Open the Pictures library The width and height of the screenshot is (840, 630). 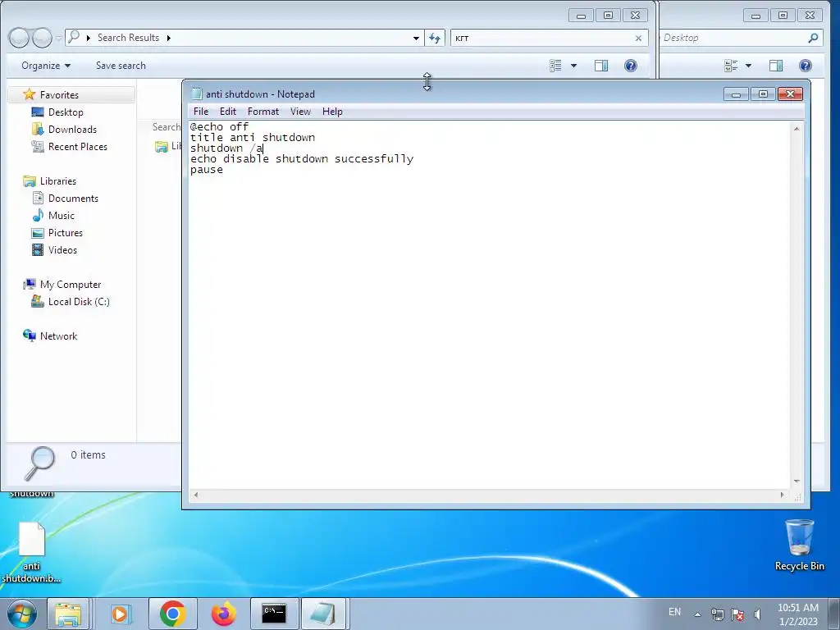66,232
